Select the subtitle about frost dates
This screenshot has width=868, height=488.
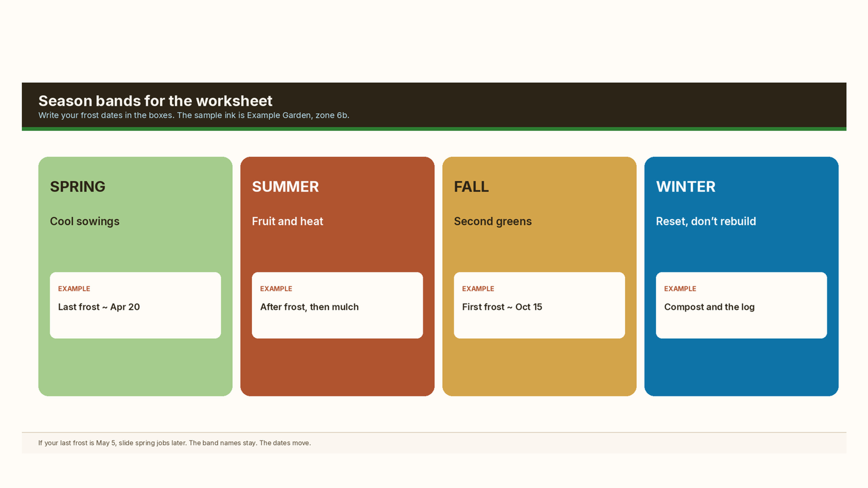point(194,115)
